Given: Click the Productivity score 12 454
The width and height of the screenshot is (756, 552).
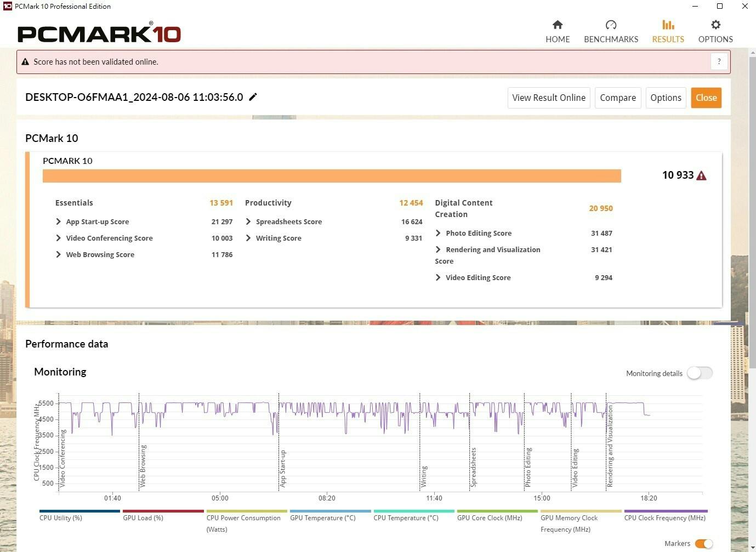Looking at the screenshot, I should (411, 203).
